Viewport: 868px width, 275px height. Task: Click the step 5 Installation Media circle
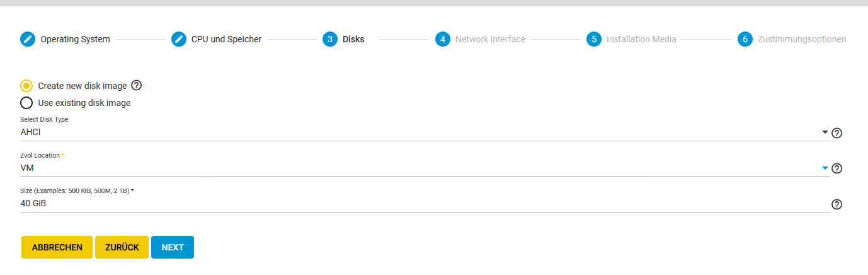coord(594,39)
